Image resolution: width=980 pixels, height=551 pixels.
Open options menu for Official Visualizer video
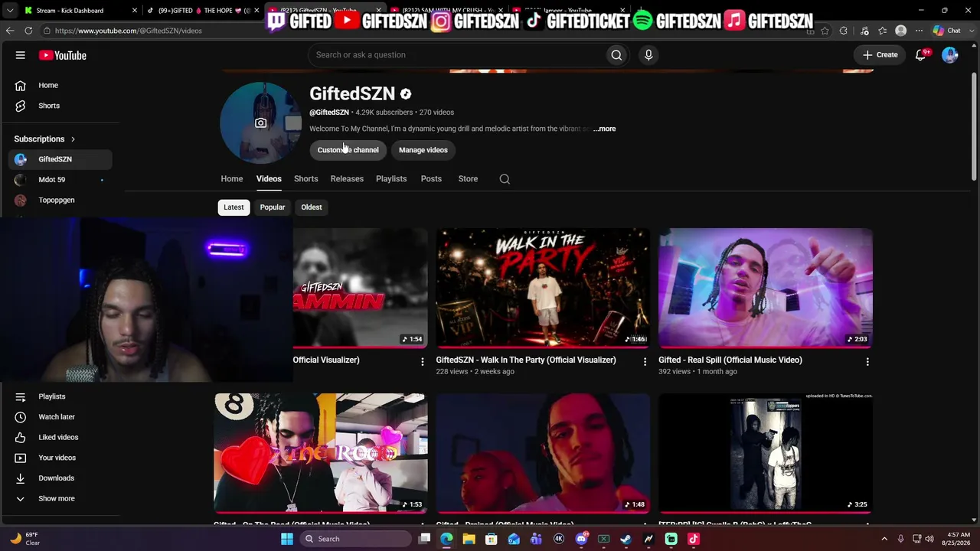pyautogui.click(x=422, y=361)
